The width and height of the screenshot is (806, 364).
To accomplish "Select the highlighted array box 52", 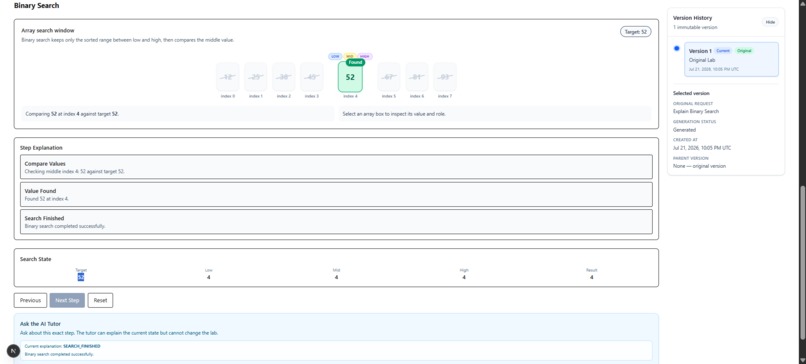I will (x=350, y=77).
